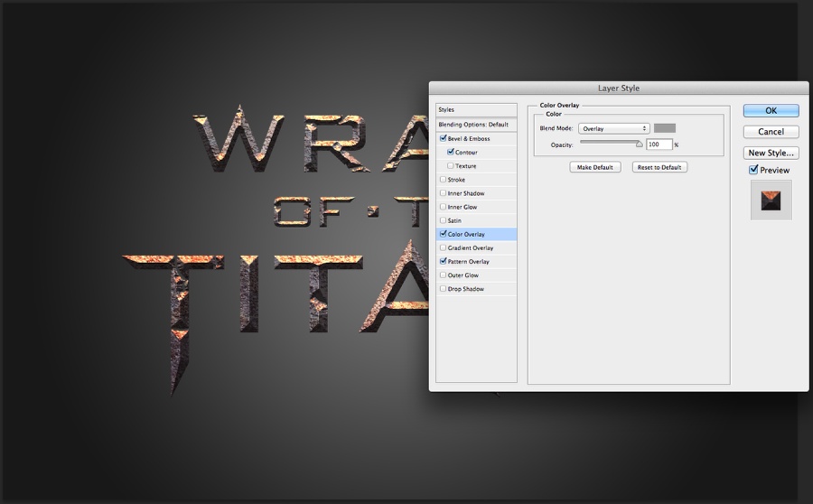The width and height of the screenshot is (813, 504).
Task: Open Outer Glow settings label
Action: tap(463, 275)
